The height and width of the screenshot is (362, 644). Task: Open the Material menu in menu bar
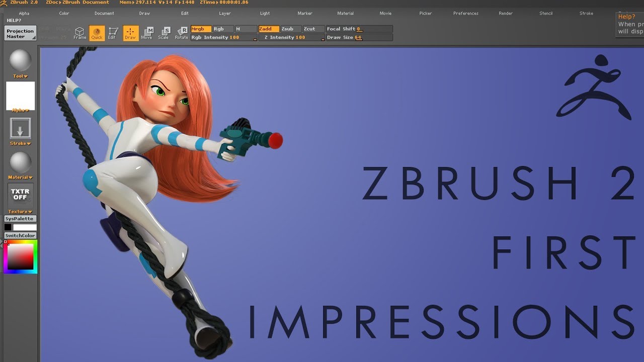click(345, 14)
